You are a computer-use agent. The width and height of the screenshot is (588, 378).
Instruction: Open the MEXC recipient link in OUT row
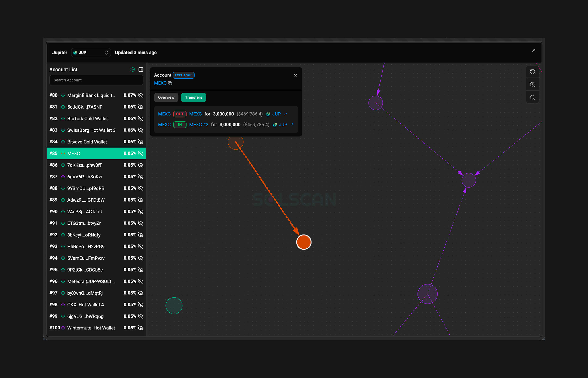coord(195,114)
